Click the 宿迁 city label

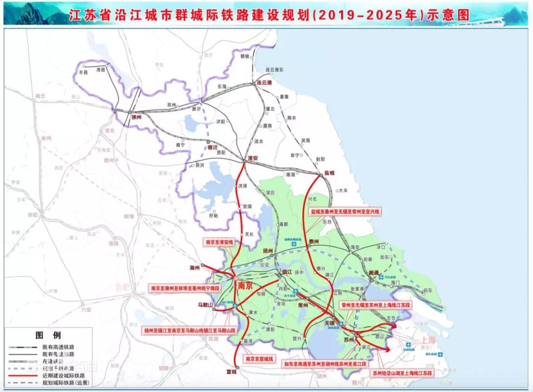pyautogui.click(x=212, y=147)
